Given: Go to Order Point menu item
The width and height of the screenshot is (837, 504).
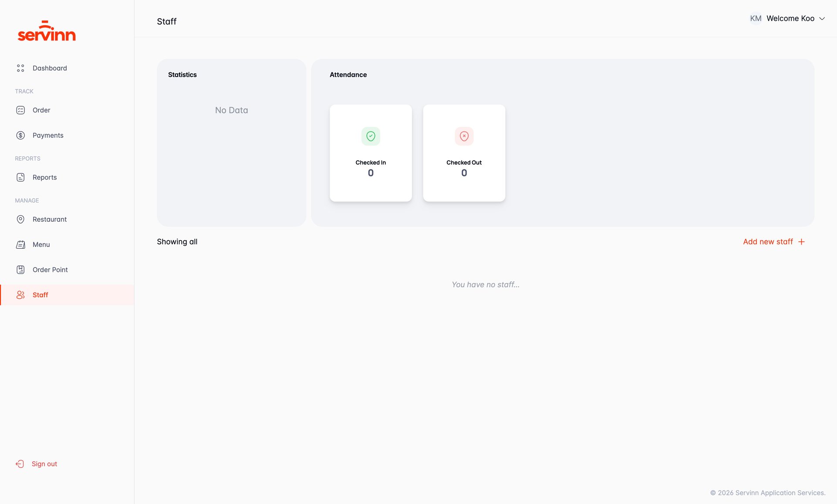Looking at the screenshot, I should click(50, 270).
